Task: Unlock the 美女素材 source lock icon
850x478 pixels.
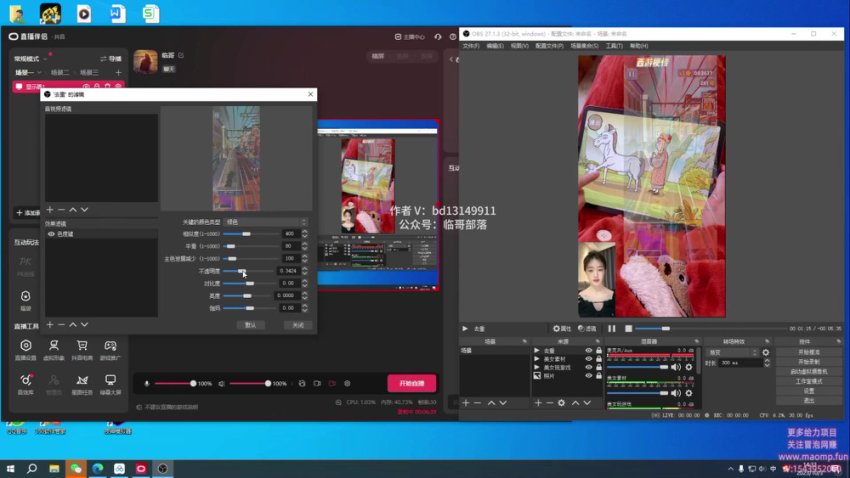Action: click(x=597, y=359)
